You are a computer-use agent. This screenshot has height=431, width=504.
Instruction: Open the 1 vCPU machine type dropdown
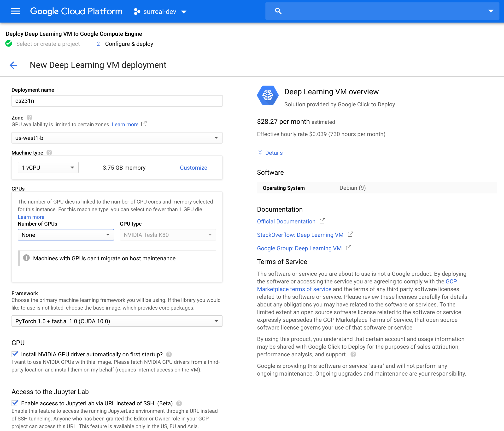coord(48,168)
